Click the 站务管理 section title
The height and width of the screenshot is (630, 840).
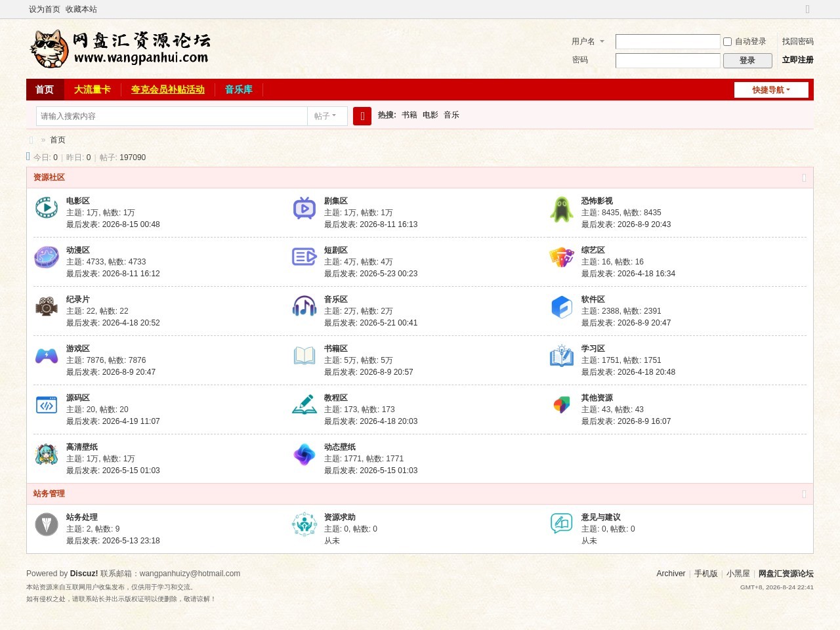49,493
